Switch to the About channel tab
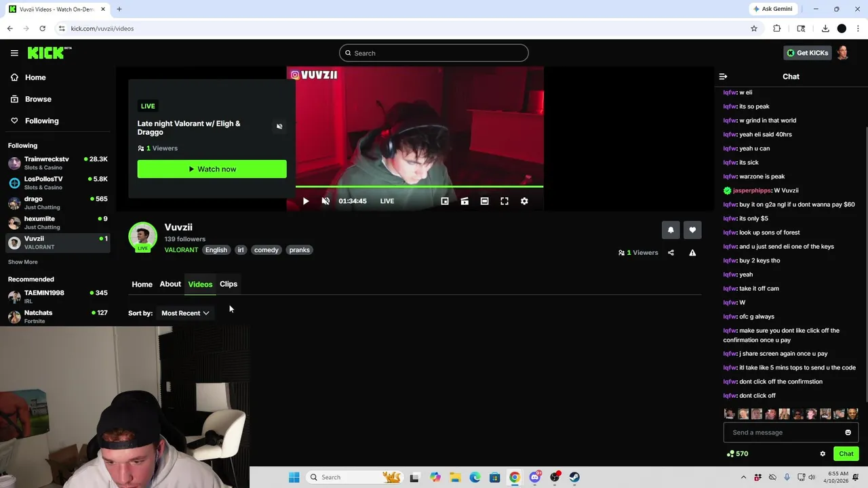Image resolution: width=868 pixels, height=488 pixels. click(170, 284)
